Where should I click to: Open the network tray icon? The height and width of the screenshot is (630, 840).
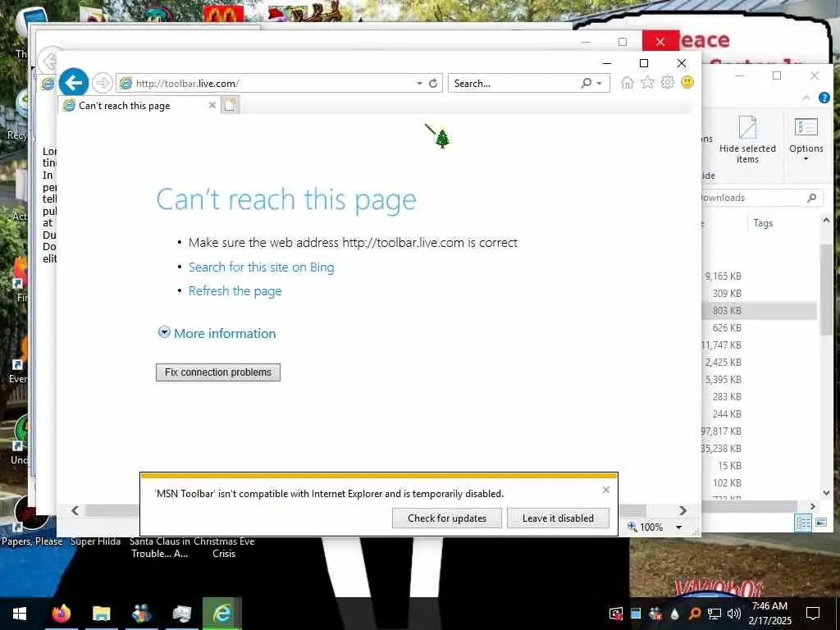(x=714, y=614)
